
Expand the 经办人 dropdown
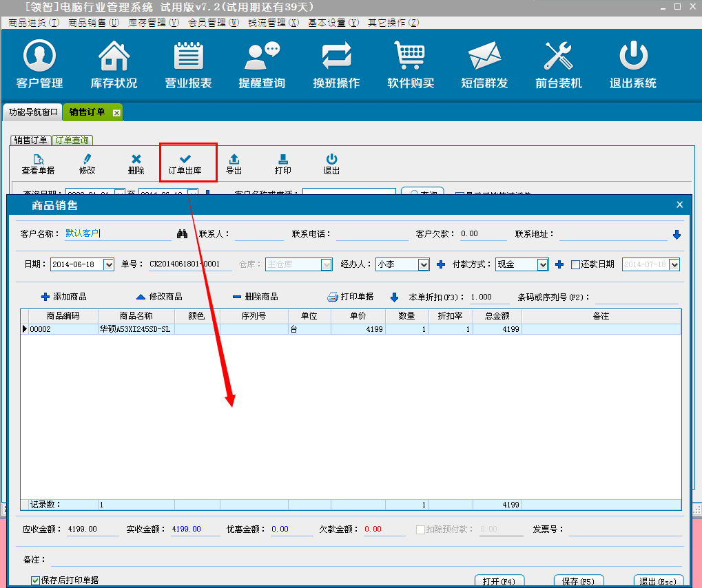[x=424, y=264]
